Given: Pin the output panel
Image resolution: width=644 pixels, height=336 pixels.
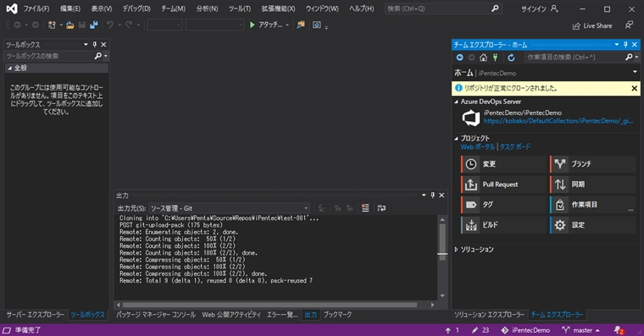Looking at the screenshot, I should 432,196.
